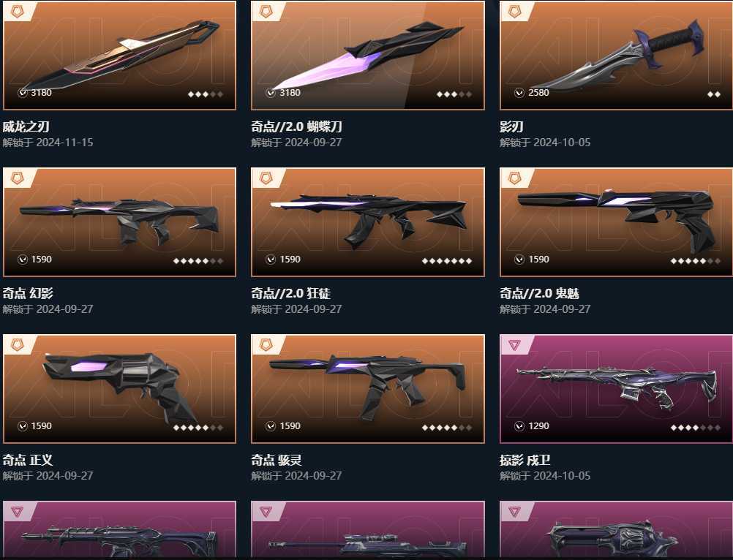Click the pink tier badge on 掠影 戍卫 card
This screenshot has width=733, height=560.
(x=515, y=344)
